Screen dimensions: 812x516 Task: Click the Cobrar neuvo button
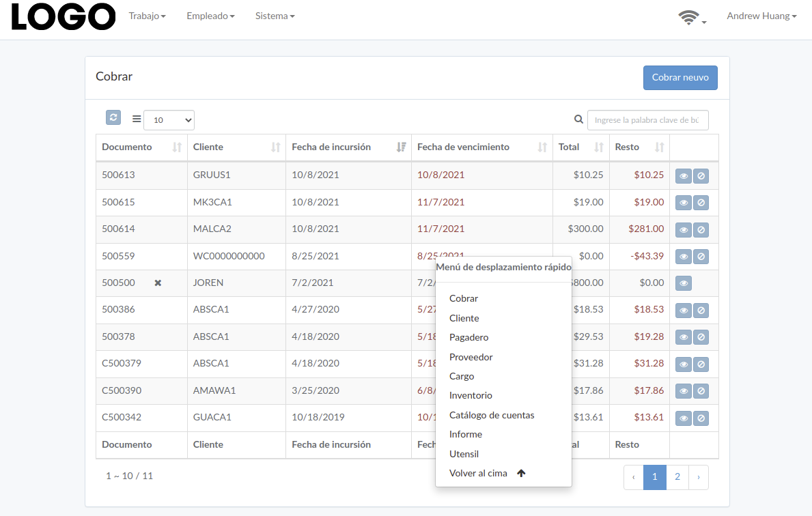(680, 78)
